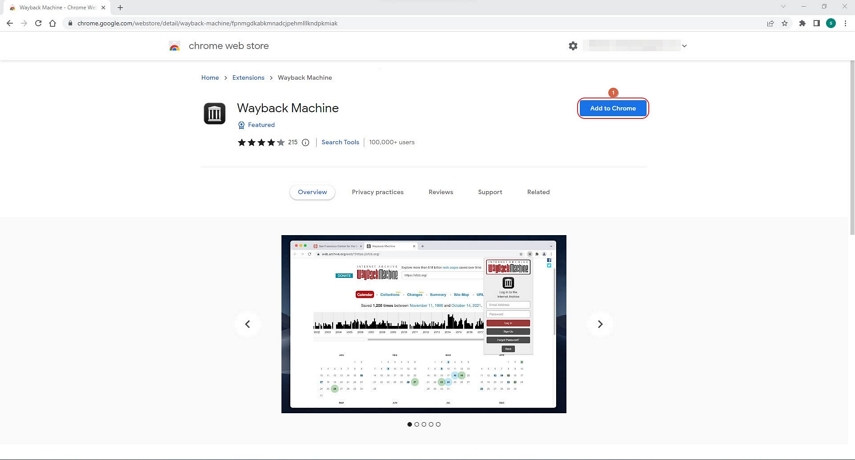Select the fifth carousel dot
This screenshot has height=460, width=855.
coord(438,425)
